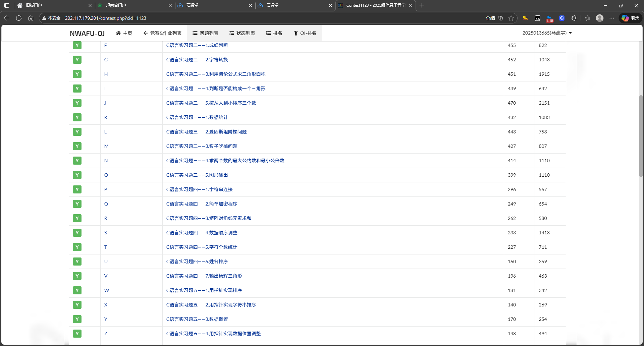Click the green Y status badge for problem P
Screen dimensions: 644x346
77,189
